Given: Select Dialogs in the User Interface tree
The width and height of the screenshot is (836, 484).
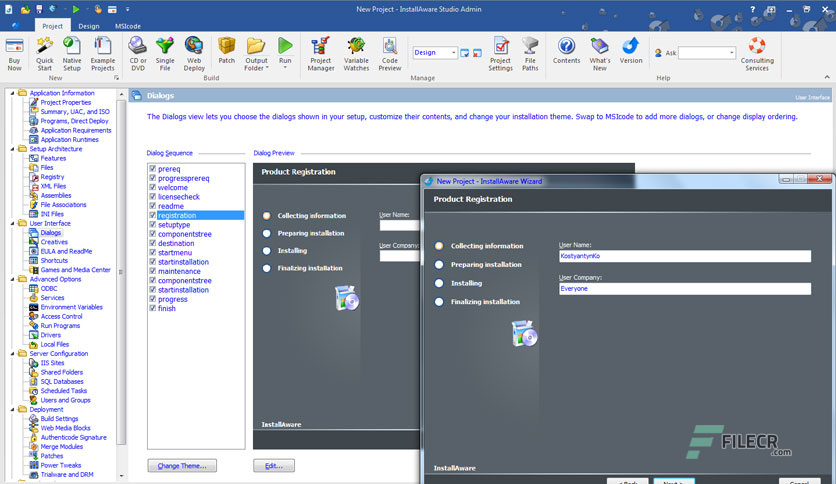Looking at the screenshot, I should pos(51,232).
